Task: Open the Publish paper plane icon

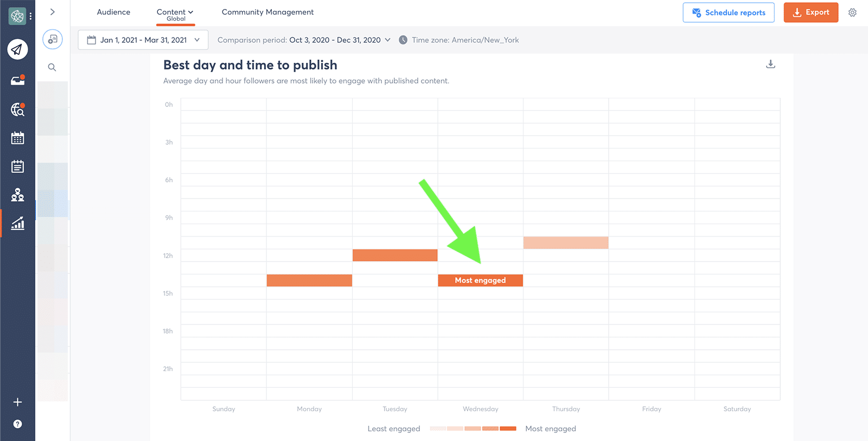Action: (17, 49)
